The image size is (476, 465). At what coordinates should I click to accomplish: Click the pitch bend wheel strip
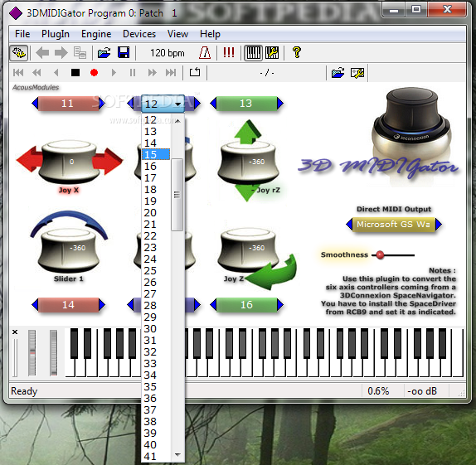pos(32,353)
